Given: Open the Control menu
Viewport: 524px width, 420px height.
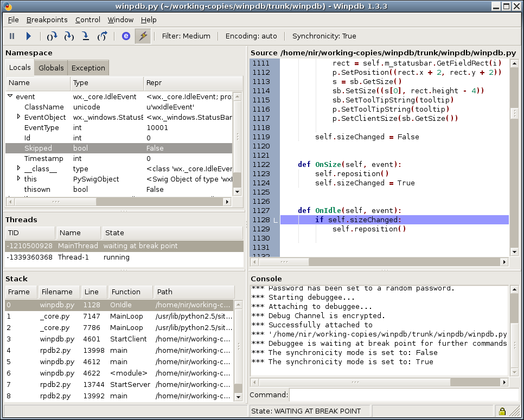Looking at the screenshot, I should [87, 20].
